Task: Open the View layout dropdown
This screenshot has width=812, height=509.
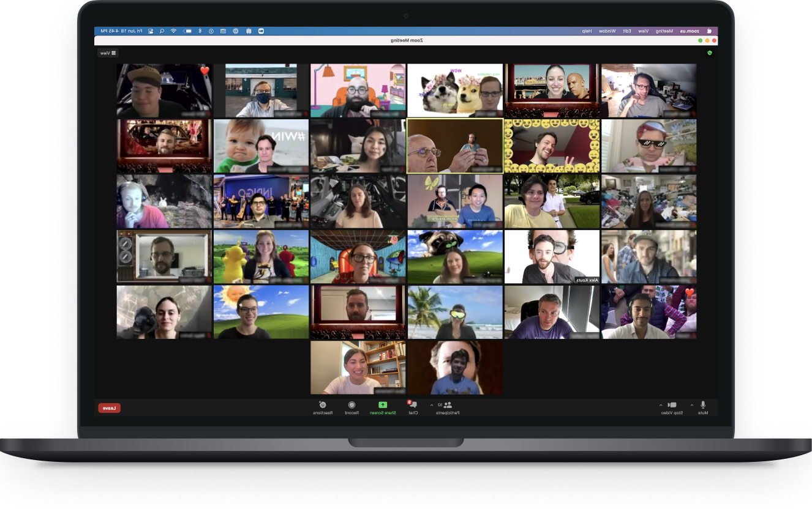Action: tap(108, 53)
